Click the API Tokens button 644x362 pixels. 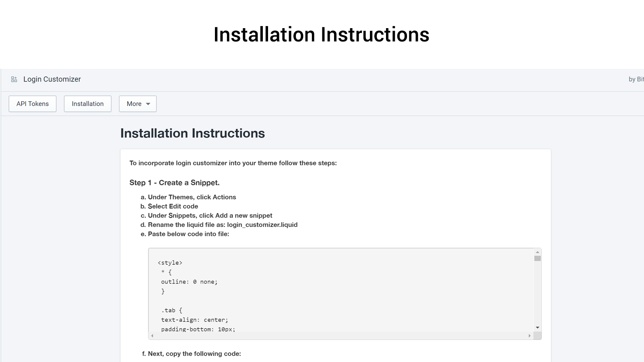32,104
